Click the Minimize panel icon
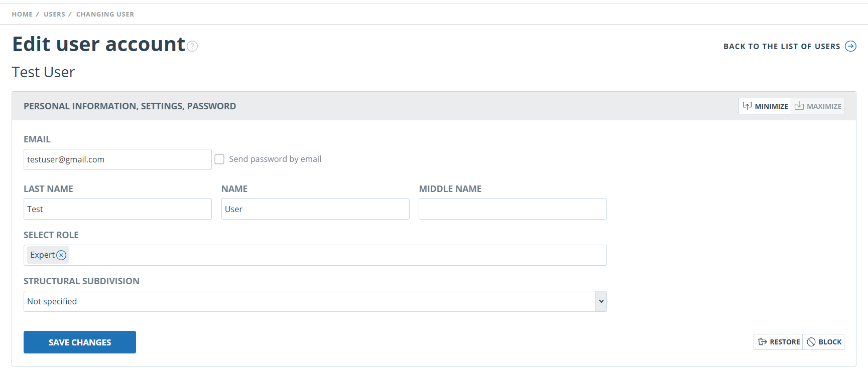The height and width of the screenshot is (370, 868). pos(747,106)
